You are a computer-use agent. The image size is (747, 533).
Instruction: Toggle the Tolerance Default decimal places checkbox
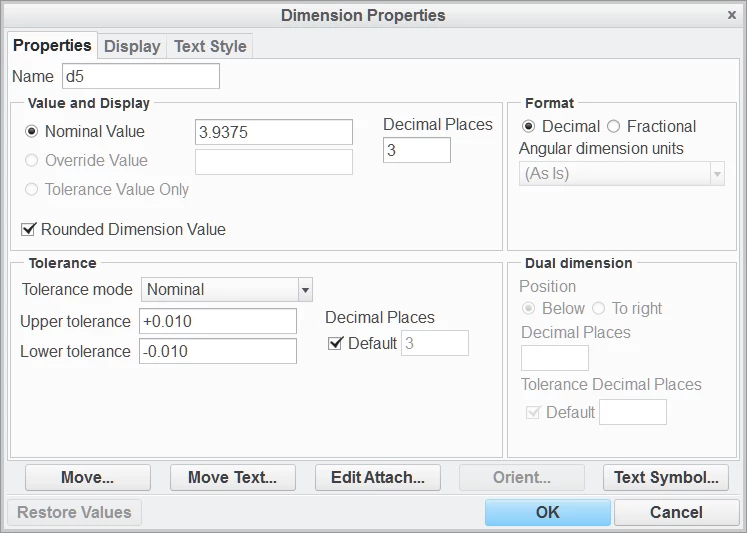[x=335, y=343]
